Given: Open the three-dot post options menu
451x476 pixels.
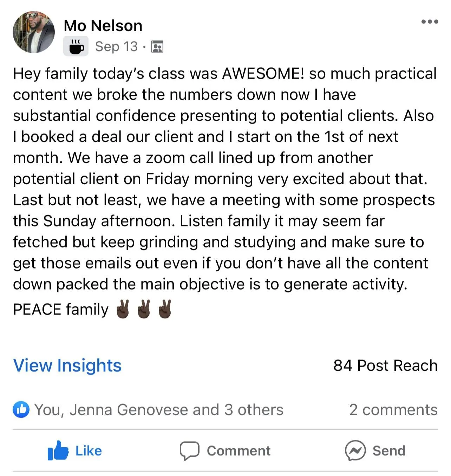Looking at the screenshot, I should [x=430, y=22].
